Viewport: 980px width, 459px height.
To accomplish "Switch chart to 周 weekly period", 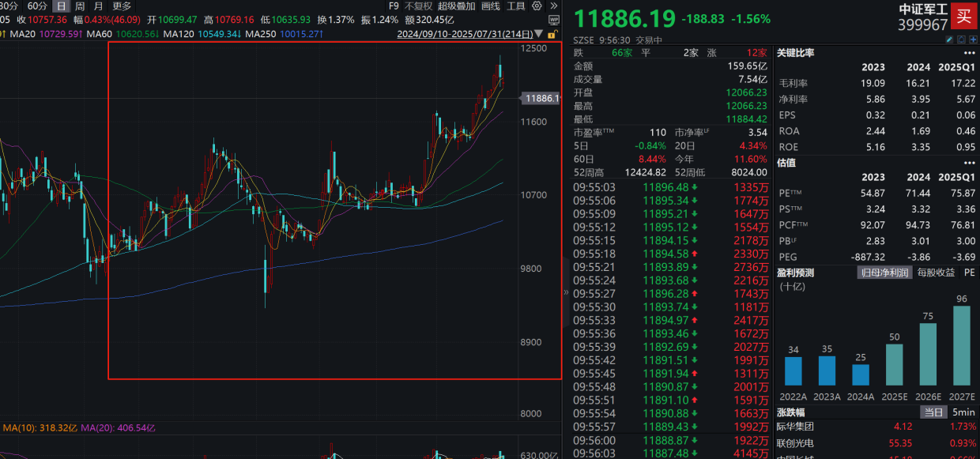I will click(x=79, y=6).
